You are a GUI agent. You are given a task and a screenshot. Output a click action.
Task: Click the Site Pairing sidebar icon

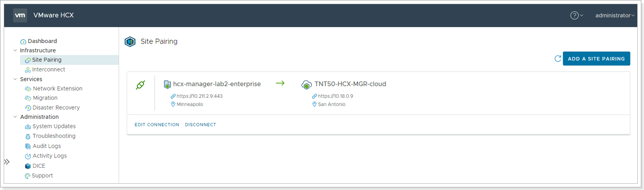(x=28, y=60)
